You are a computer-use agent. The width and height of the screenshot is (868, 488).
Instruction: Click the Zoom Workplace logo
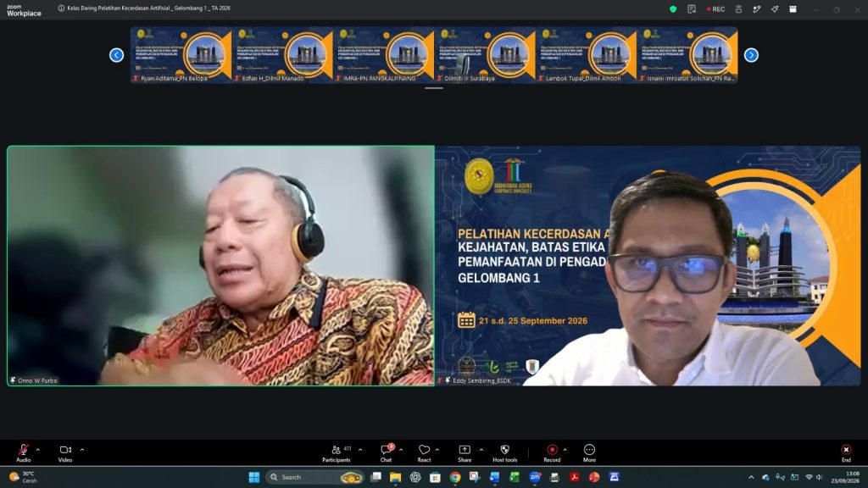click(24, 10)
